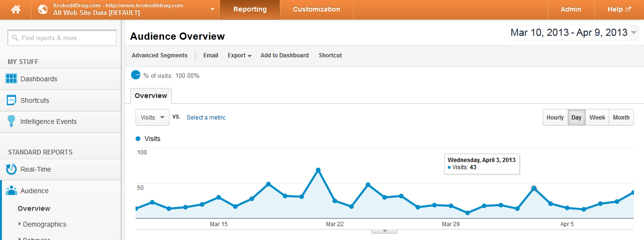Click the Intelligence Events lightbulb icon
The image size is (644, 240).
11,121
